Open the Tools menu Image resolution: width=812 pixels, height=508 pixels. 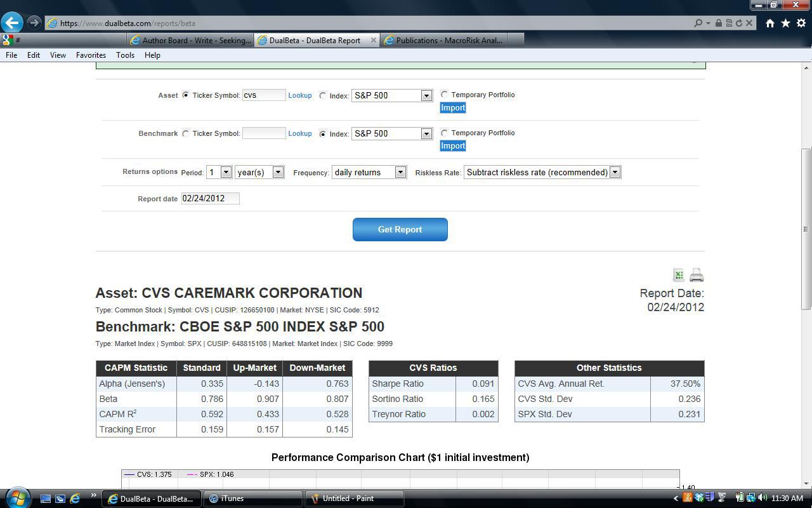pos(125,55)
